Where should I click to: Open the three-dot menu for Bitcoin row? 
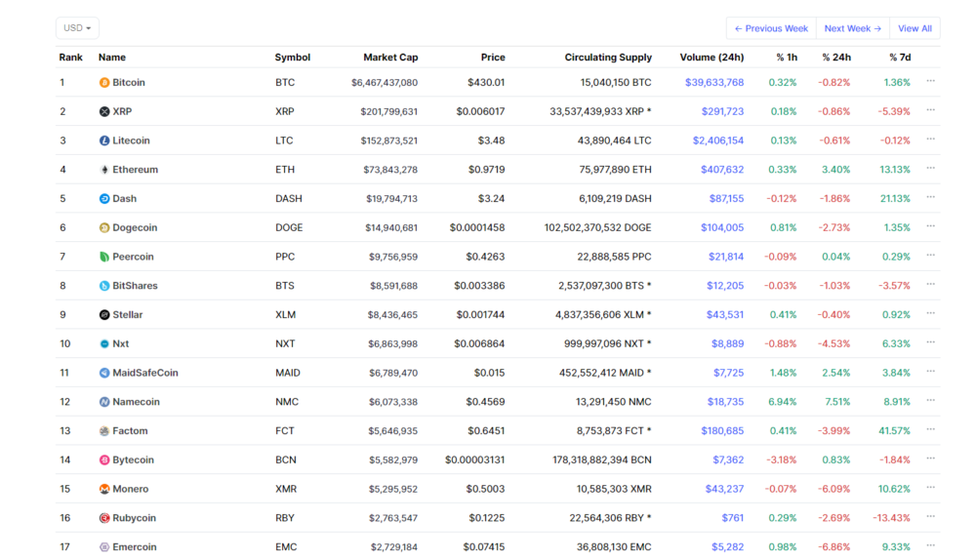point(930,81)
